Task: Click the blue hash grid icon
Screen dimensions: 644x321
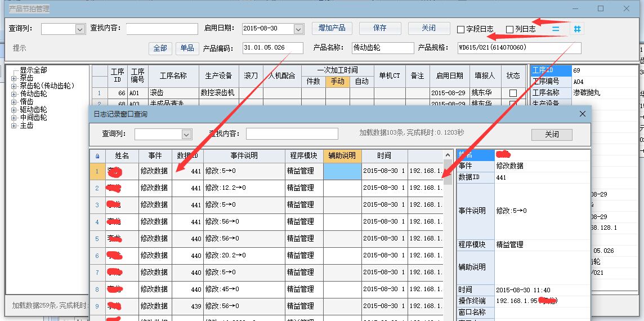Action: click(x=577, y=29)
